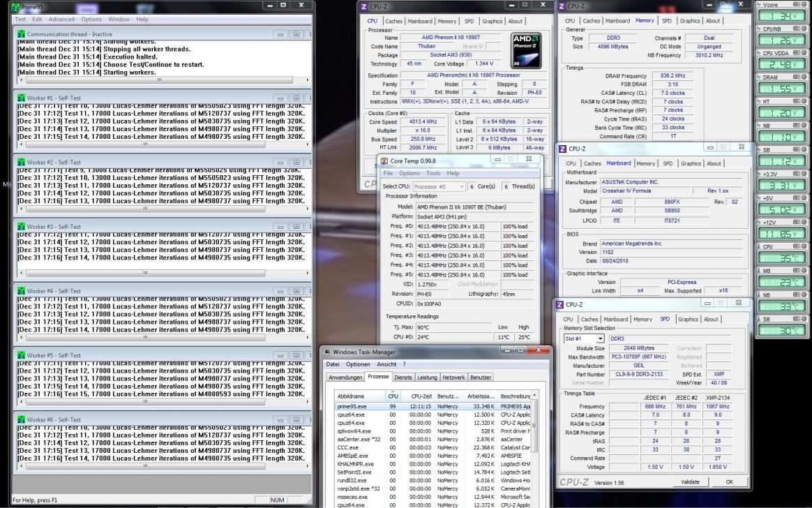Click the +12V voltage readout display
The height and width of the screenshot is (508, 812).
782,234
